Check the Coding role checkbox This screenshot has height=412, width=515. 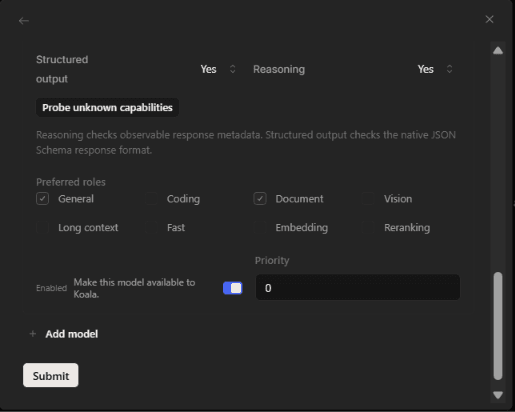click(151, 199)
